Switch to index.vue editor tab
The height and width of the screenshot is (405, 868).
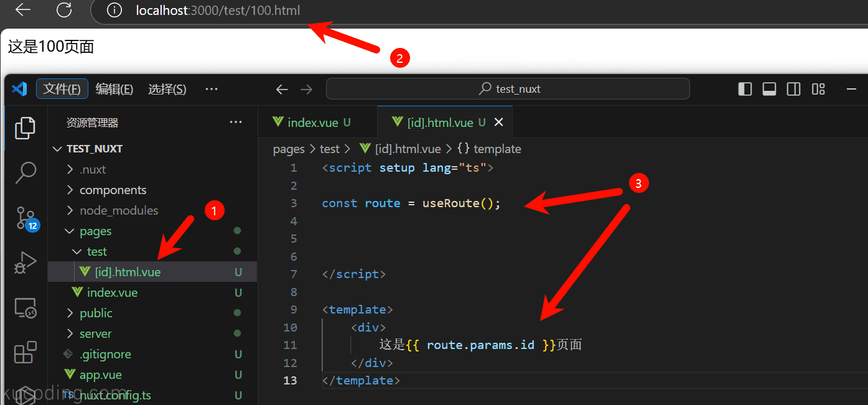pos(317,123)
